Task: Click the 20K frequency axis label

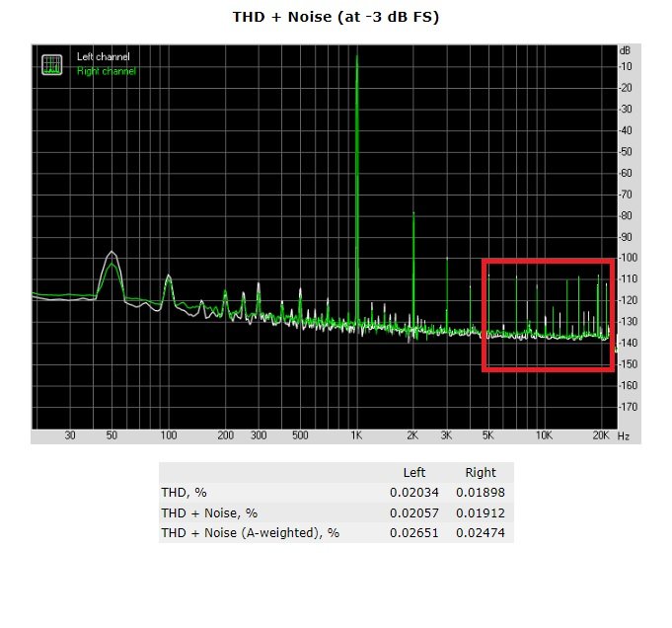Action: [599, 435]
